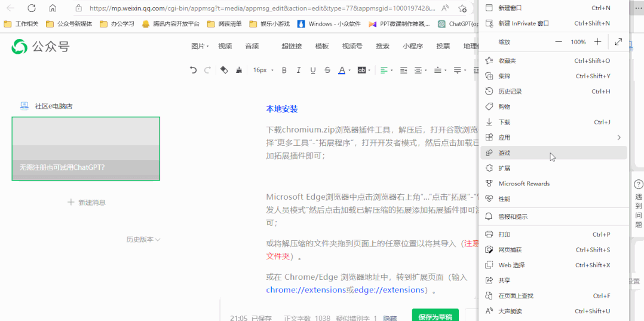Viewport: 644px width, 321px height.
Task: Select 新建 InPrivate 窗口 menu item
Action: tap(554, 23)
